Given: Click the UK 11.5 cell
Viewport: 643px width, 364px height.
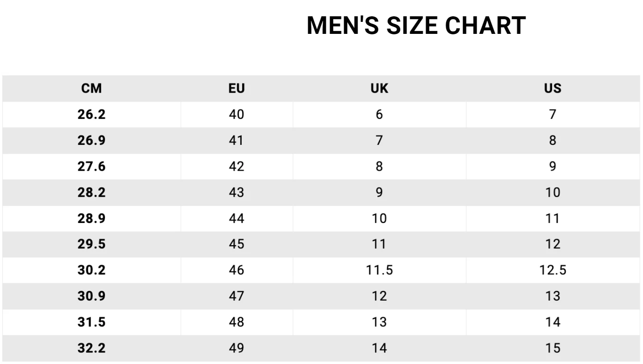Looking at the screenshot, I should [379, 270].
